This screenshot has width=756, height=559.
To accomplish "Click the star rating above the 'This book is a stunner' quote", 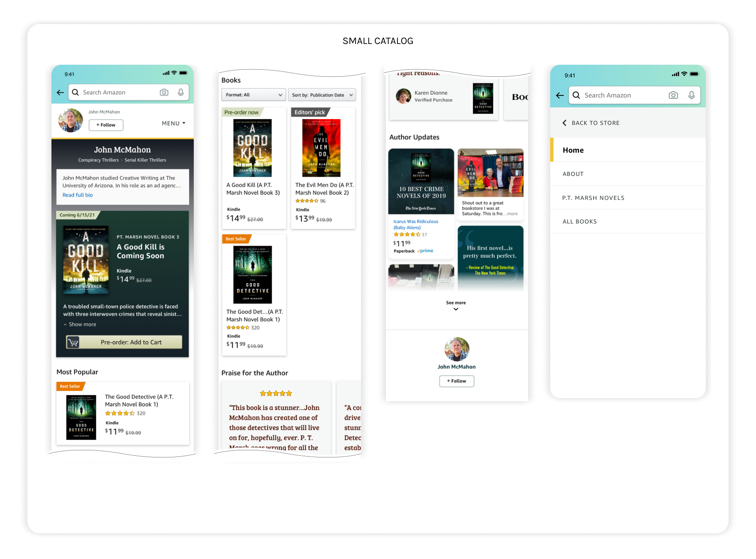I will (x=276, y=393).
